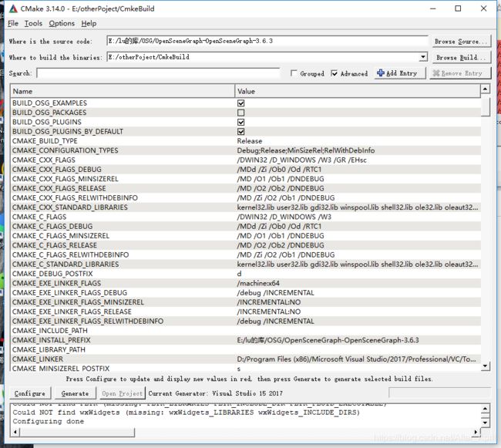This screenshot has width=501, height=448.
Task: Uncheck BUILD_OSG_PLUGINS checkbox
Action: point(241,122)
